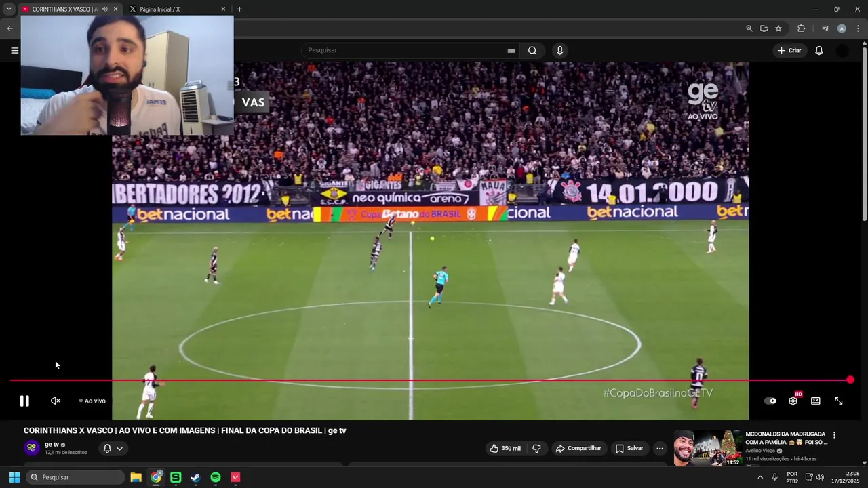The height and width of the screenshot is (488, 868).
Task: Open the McDonalds da Madrugada video title
Action: tap(786, 438)
